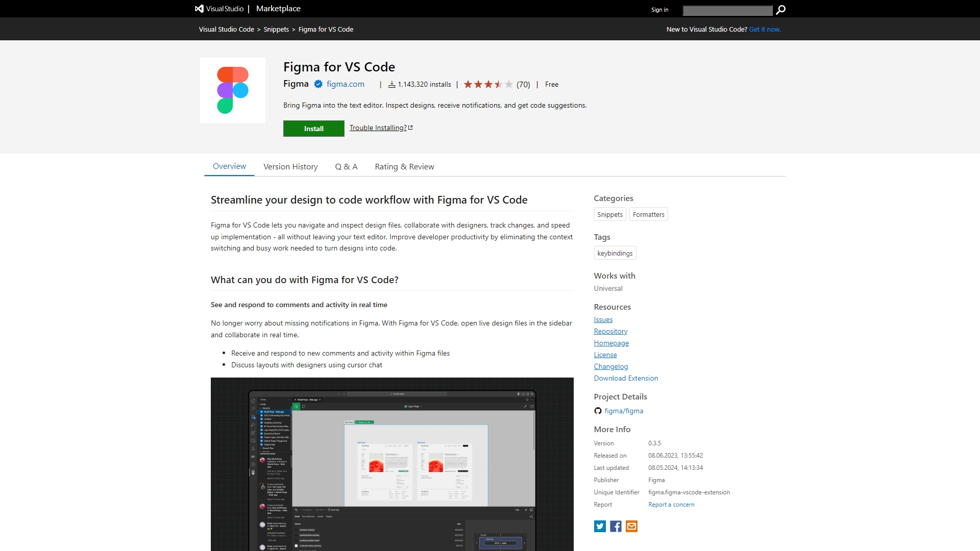
Task: Open the Homepage resource link
Action: (611, 343)
